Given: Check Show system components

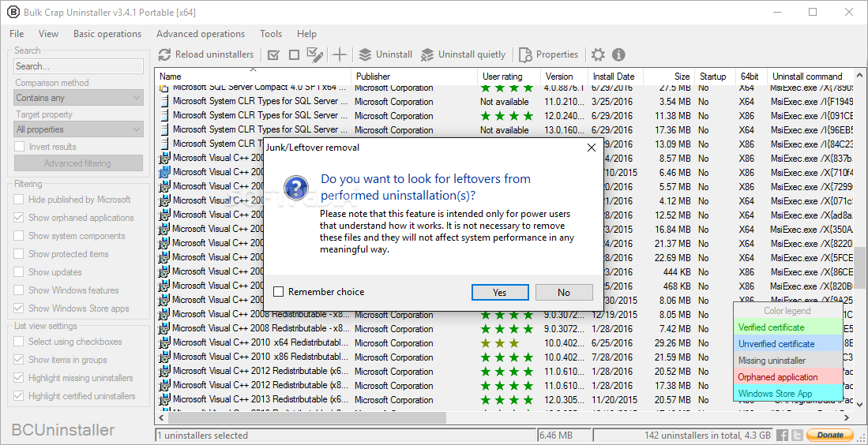Looking at the screenshot, I should point(19,236).
